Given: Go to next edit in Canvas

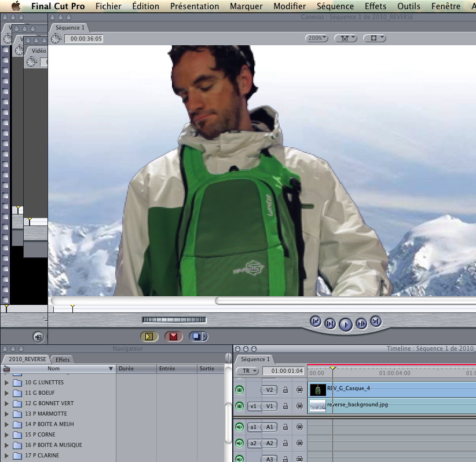Looking at the screenshot, I should point(376,321).
